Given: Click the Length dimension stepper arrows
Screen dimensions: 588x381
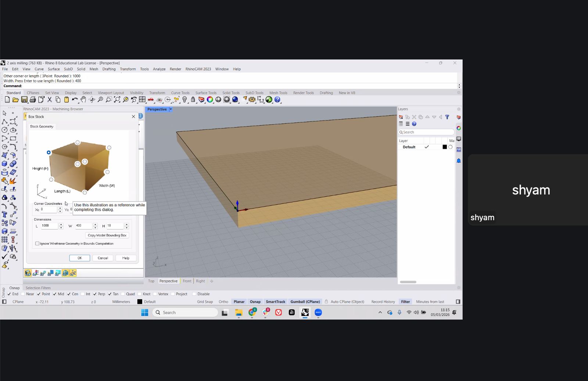Looking at the screenshot, I should (61, 226).
